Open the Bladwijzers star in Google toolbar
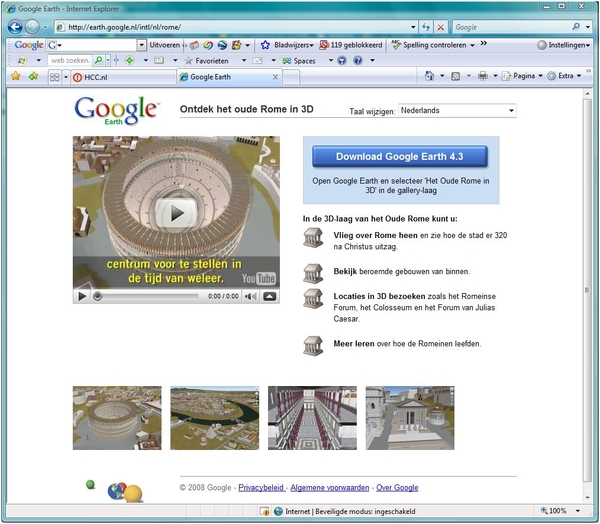The height and width of the screenshot is (524, 600). [265, 45]
